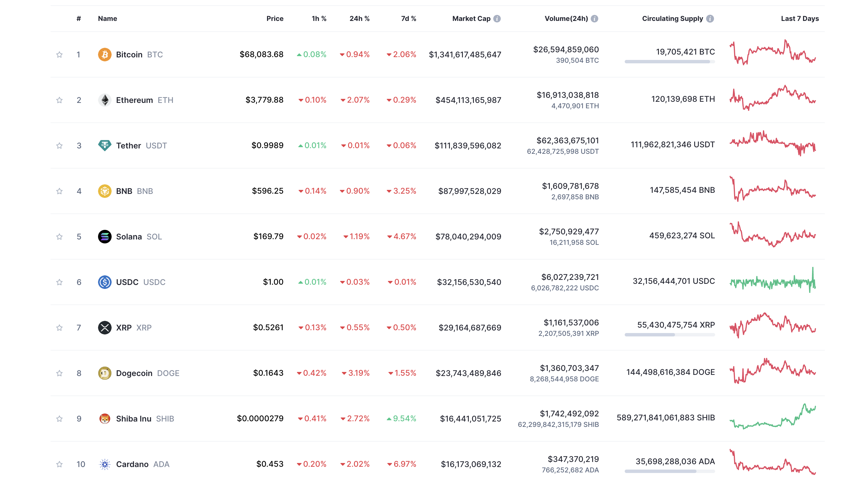Sort coins by Name header
The image size is (868, 484).
coord(107,19)
